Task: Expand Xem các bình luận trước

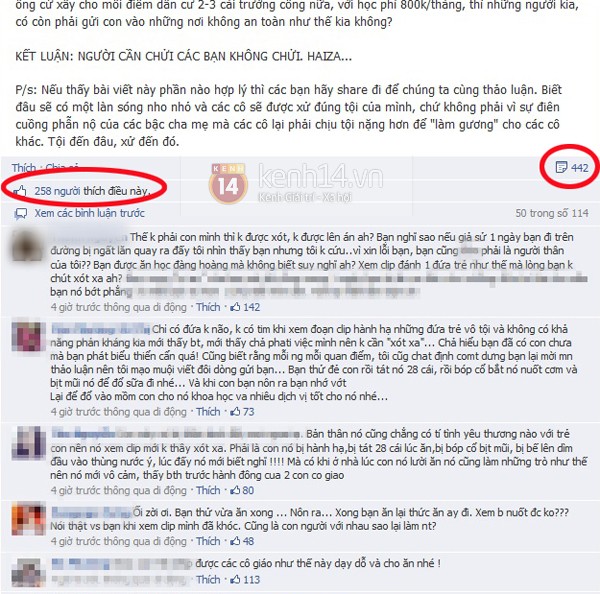Action: pos(90,213)
